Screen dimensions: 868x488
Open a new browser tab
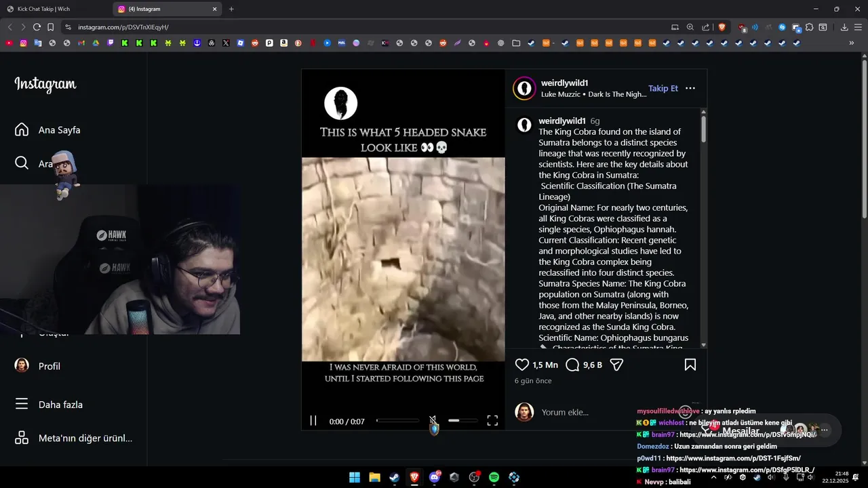[x=231, y=9]
